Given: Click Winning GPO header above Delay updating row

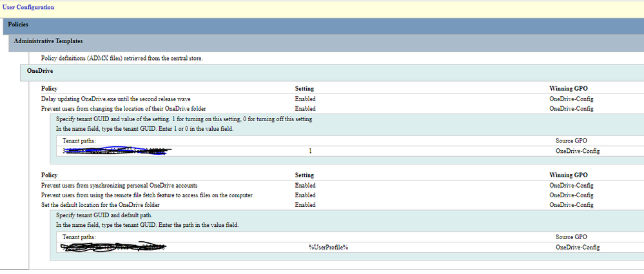Looking at the screenshot, I should pos(569,88).
